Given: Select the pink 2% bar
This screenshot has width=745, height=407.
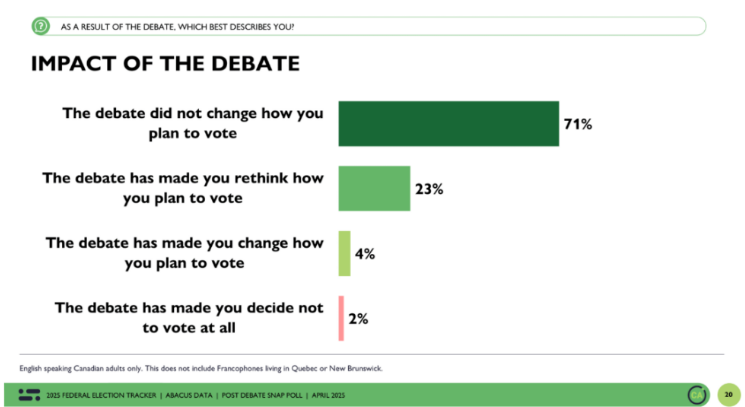Looking at the screenshot, I should (x=341, y=318).
